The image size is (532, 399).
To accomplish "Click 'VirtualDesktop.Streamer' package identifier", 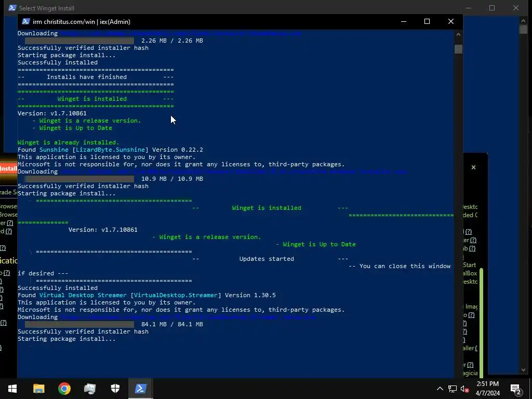I will tap(176, 295).
